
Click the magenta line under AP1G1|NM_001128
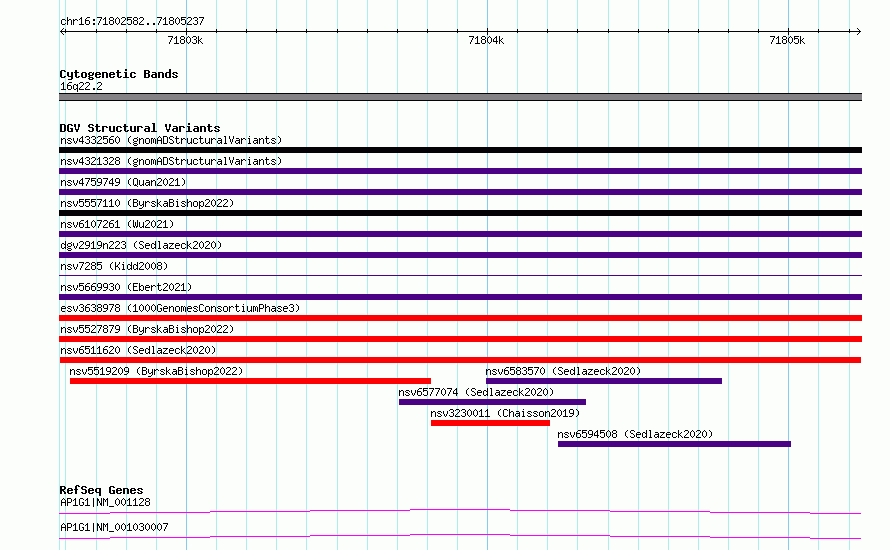click(x=460, y=511)
